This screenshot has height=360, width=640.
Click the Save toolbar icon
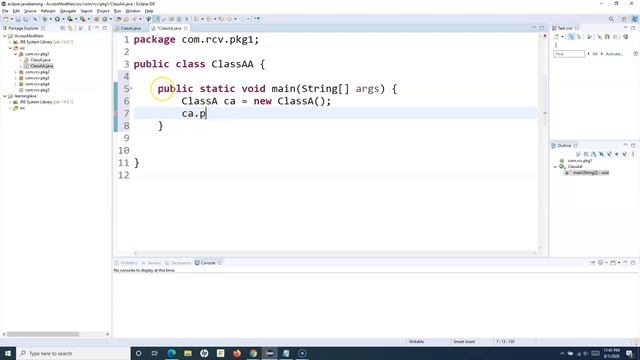tap(18, 19)
